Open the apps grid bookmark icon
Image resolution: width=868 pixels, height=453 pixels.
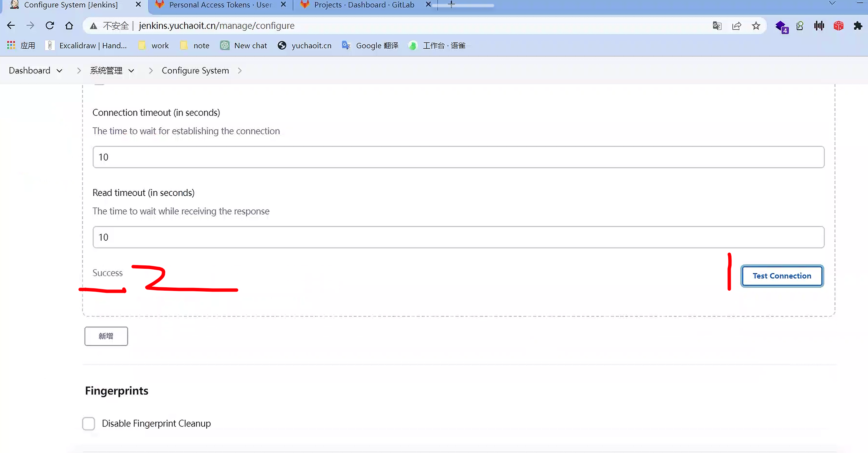click(x=11, y=46)
